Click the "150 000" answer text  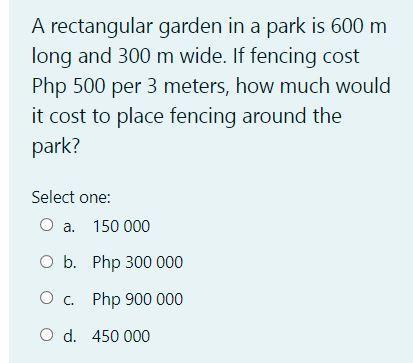coord(121,226)
